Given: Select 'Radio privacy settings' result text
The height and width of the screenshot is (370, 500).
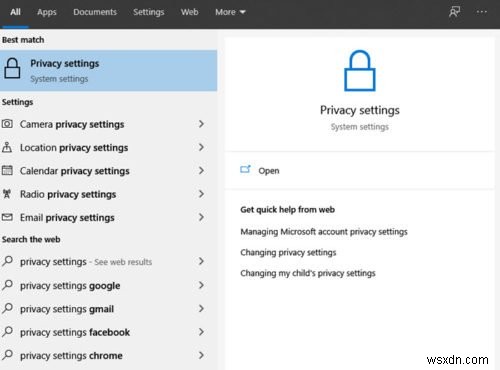Looking at the screenshot, I should (68, 195).
